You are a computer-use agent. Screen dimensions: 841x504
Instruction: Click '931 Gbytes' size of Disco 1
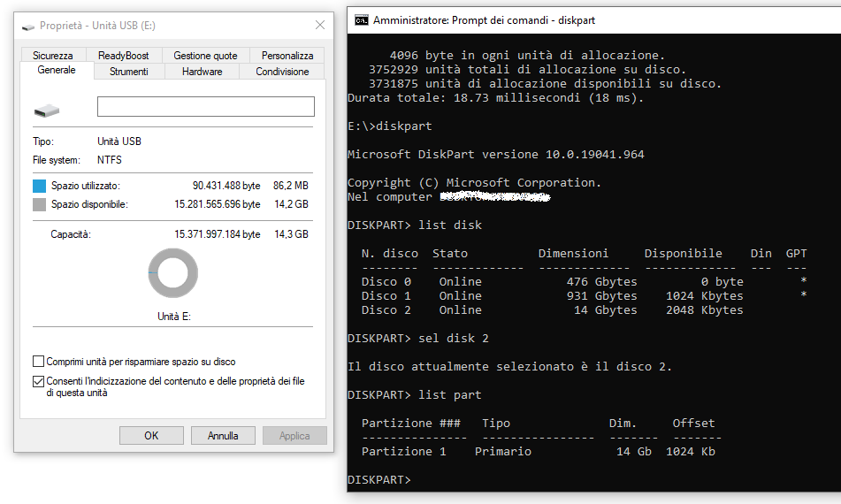(x=601, y=295)
